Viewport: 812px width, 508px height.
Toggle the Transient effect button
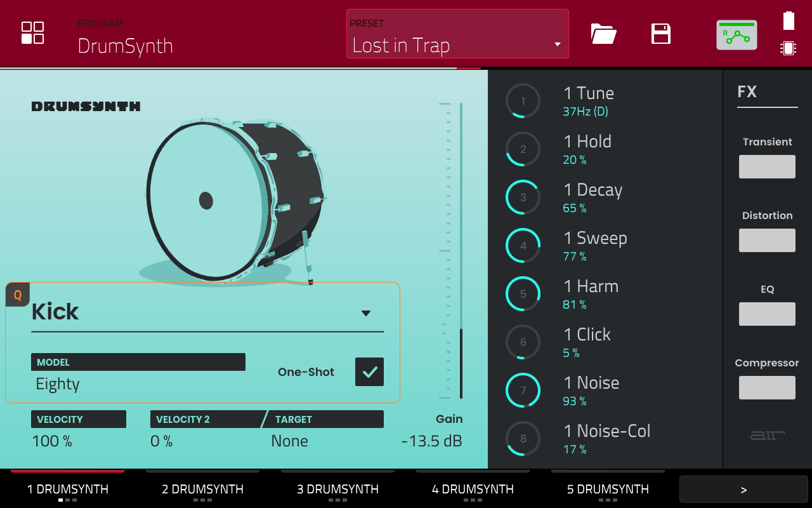point(767,166)
